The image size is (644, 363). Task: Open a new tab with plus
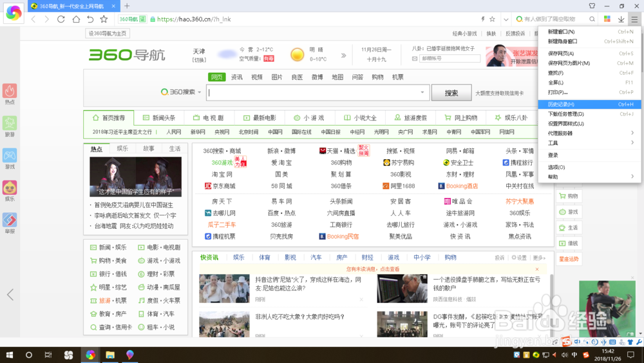[127, 6]
